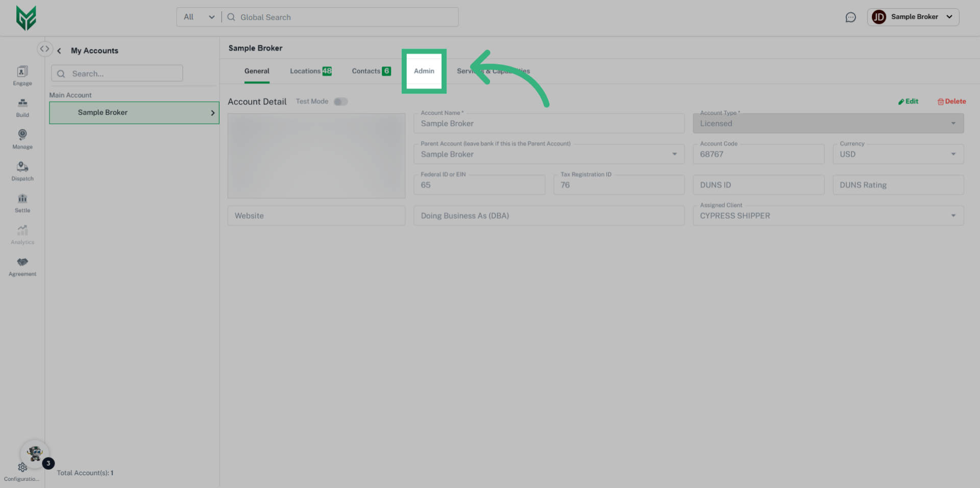Switch to the Contacts tab
Screen dimensions: 980x488
tap(371, 71)
